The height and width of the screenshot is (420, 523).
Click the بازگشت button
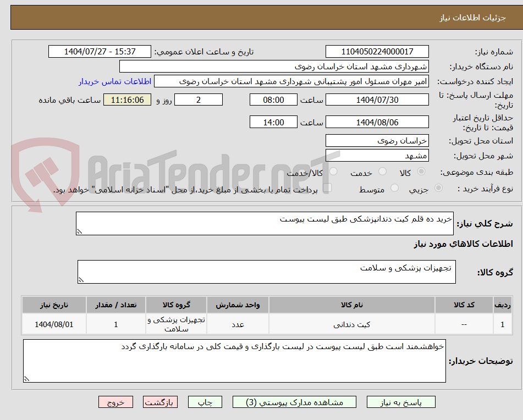pyautogui.click(x=160, y=402)
